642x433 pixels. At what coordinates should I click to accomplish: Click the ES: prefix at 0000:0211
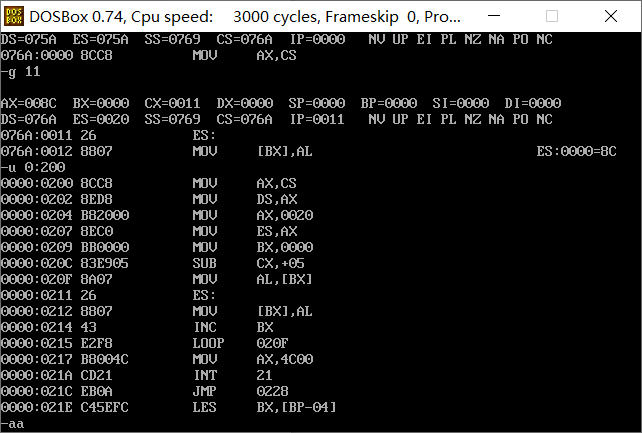pyautogui.click(x=204, y=295)
